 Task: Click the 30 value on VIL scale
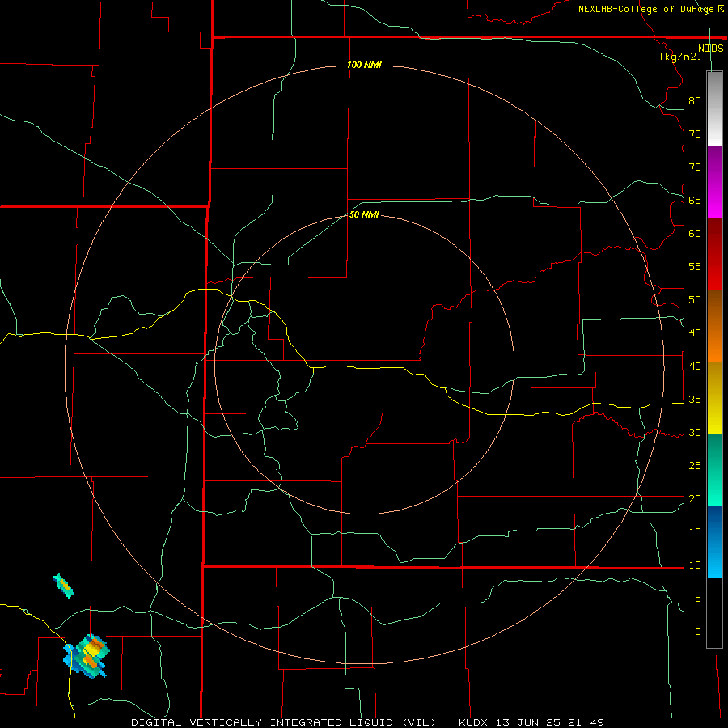[695, 432]
